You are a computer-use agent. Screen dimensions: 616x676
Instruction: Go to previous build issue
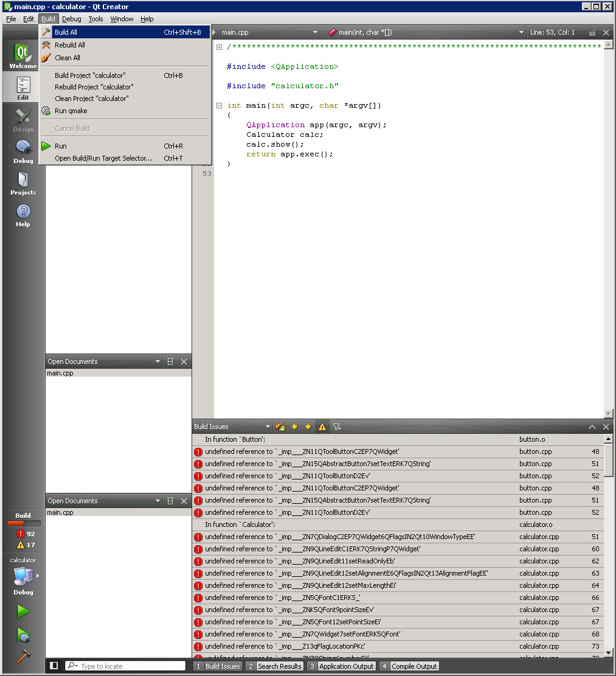tap(295, 427)
